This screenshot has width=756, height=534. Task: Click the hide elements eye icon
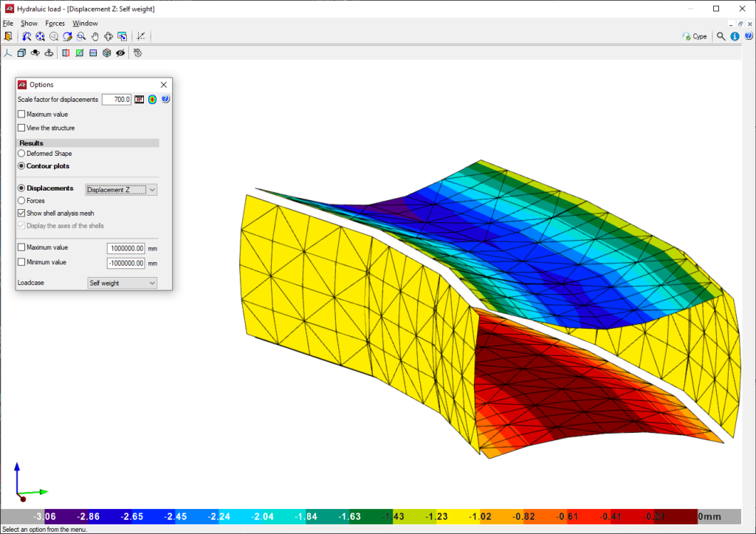pyautogui.click(x=120, y=52)
